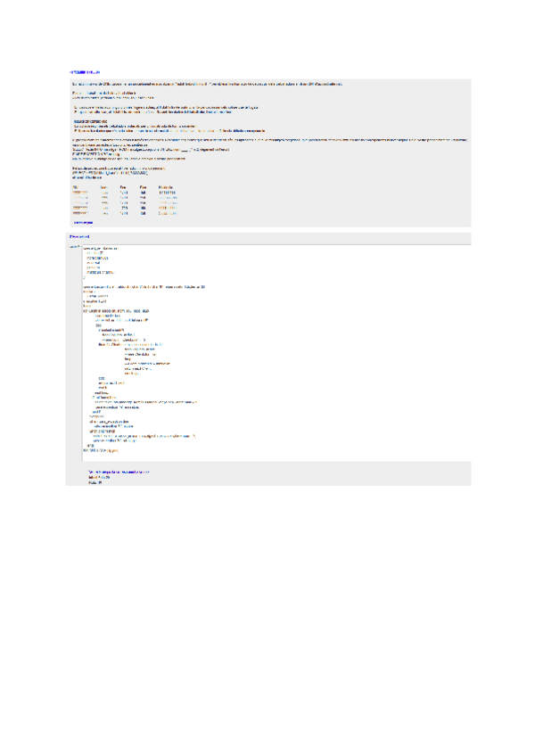The height and width of the screenshot is (756, 535).
Task: Click the first orange cell in the table's first row
Action: click(x=80, y=193)
